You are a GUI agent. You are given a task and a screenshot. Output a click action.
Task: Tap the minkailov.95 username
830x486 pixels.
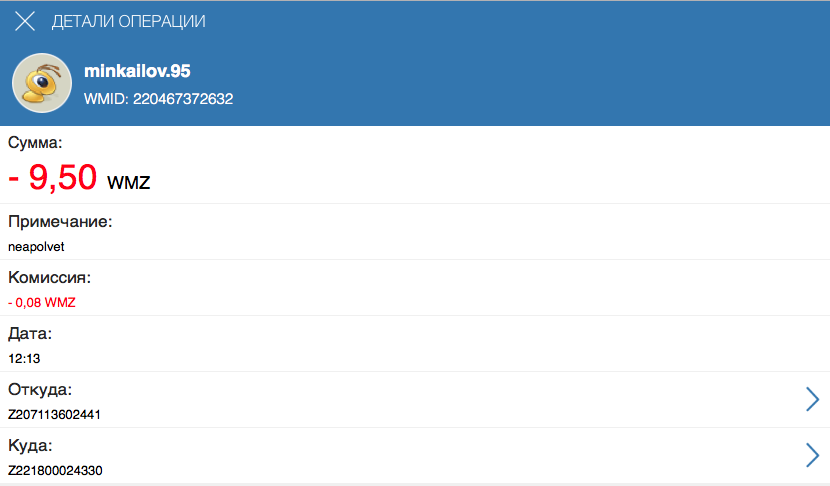pyautogui.click(x=137, y=71)
